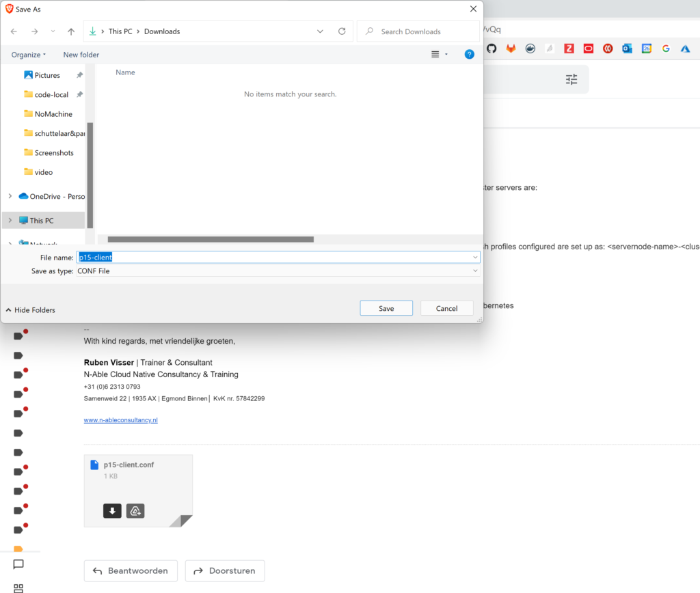
Task: Click the dialog help question mark icon
Action: 469,55
